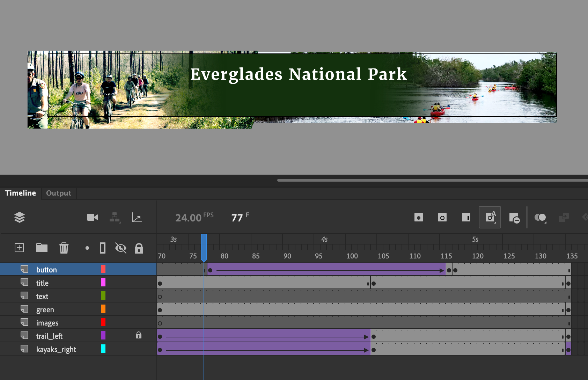The height and width of the screenshot is (380, 588).
Task: Select the kayaks_right layer
Action: (78, 349)
